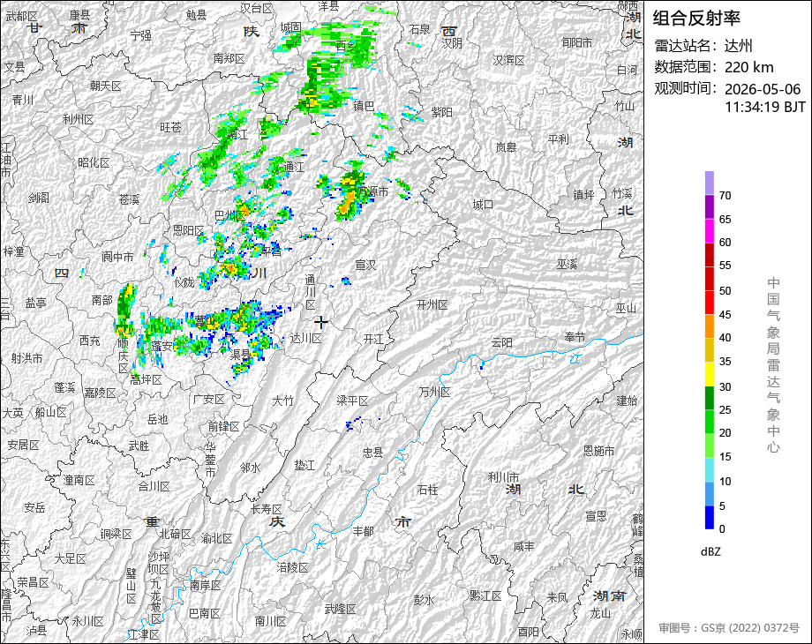Click the 渠县 map label

pos(240,354)
